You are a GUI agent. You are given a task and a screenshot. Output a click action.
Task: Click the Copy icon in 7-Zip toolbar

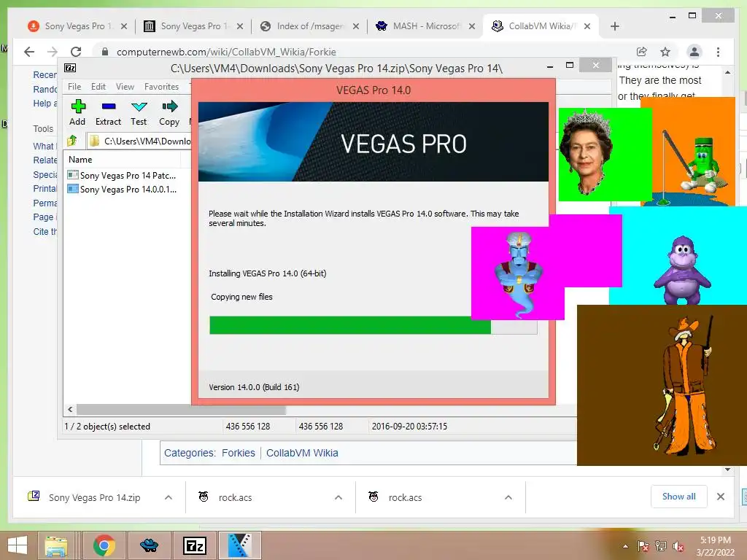(x=169, y=112)
